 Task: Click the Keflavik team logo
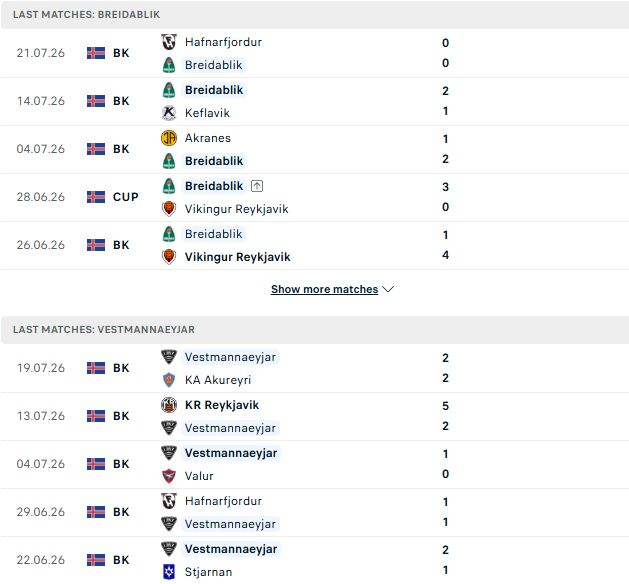[x=169, y=113]
